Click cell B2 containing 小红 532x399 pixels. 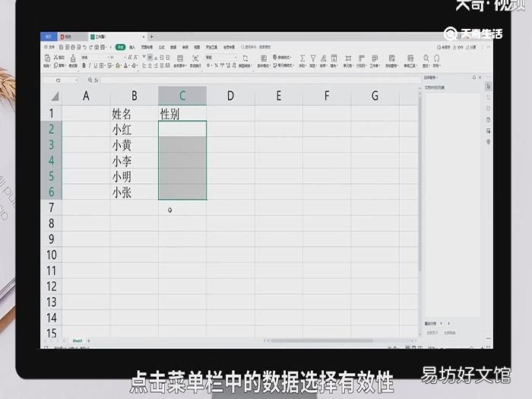point(134,129)
